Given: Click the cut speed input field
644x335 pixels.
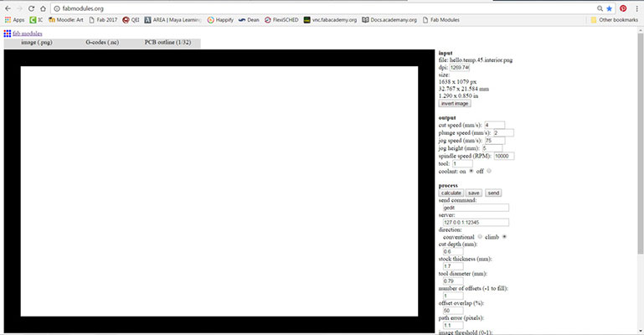Looking at the screenshot, I should (494, 126).
